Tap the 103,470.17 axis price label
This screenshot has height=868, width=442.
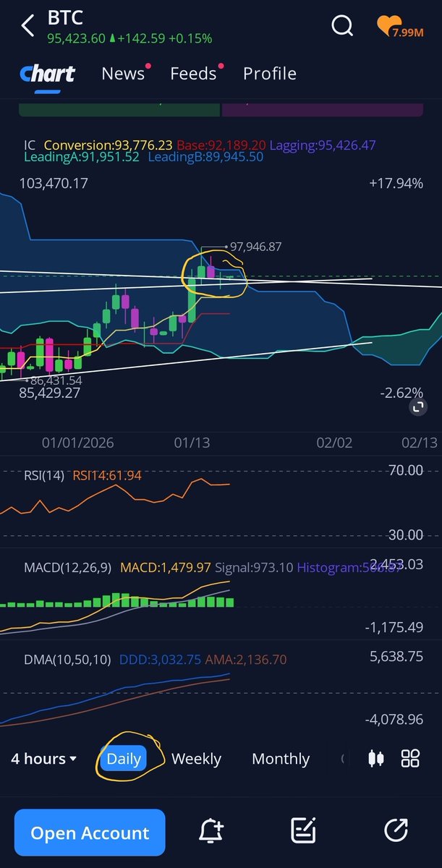[54, 184]
